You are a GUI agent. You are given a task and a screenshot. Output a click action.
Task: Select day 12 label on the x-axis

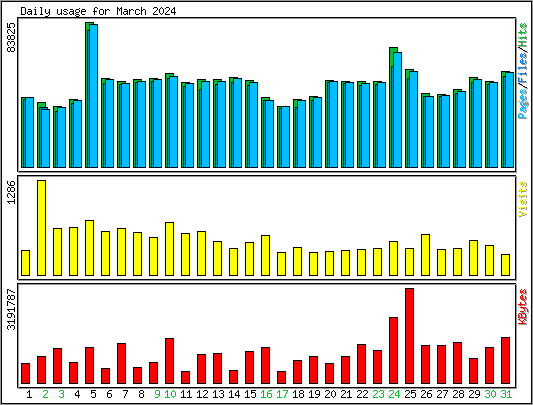click(x=202, y=394)
